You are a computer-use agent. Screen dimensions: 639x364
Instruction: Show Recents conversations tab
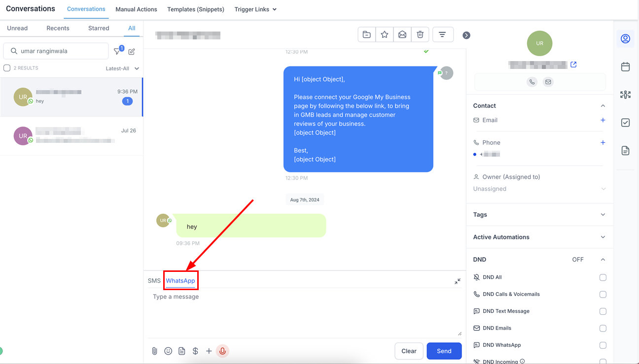[x=58, y=28]
